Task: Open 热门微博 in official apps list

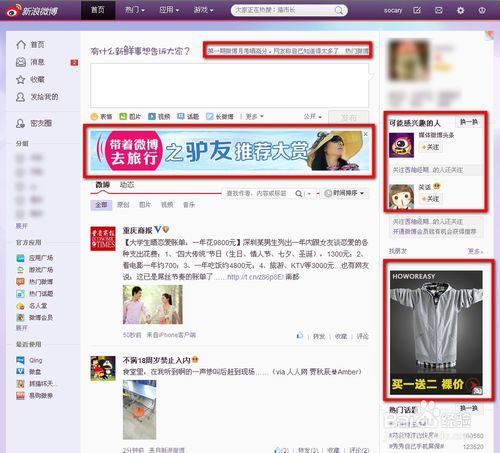Action: tap(35, 282)
